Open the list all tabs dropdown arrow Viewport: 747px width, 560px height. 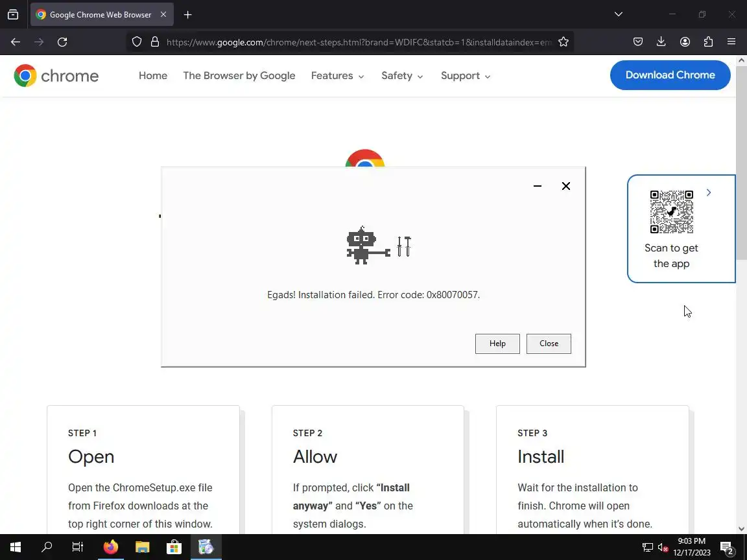619,14
